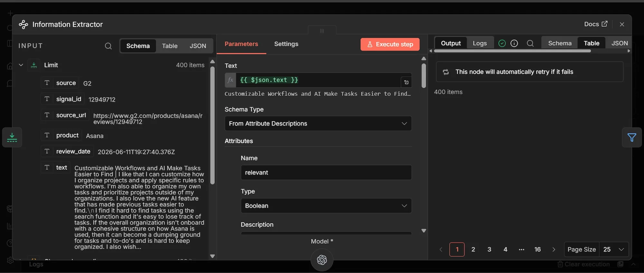Select the source field type icon
The height and width of the screenshot is (273, 644).
47,83
